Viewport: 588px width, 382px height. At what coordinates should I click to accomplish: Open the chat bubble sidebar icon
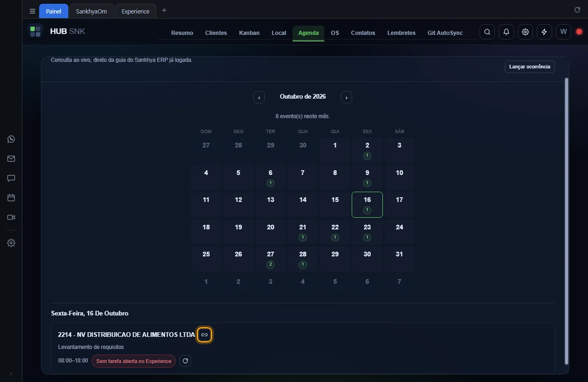click(x=11, y=178)
